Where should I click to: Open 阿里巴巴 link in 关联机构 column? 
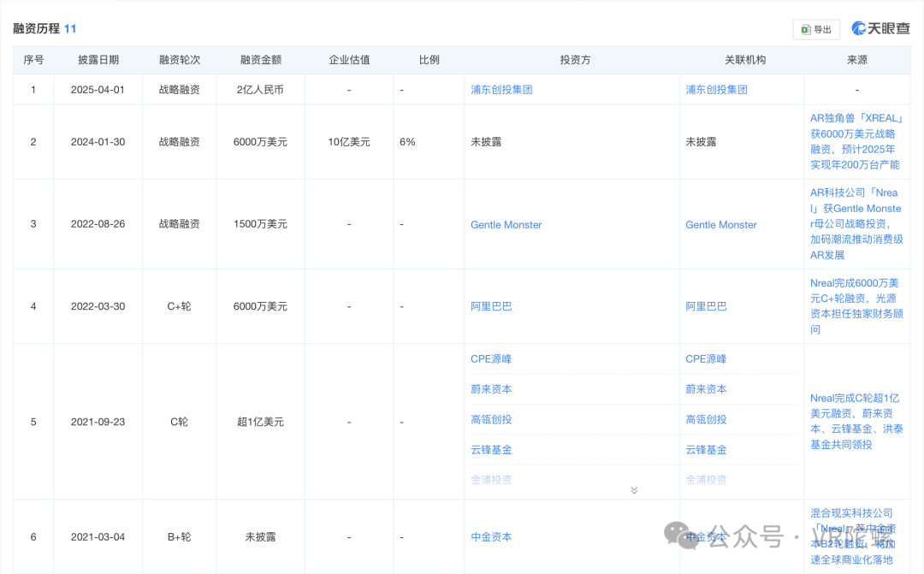(706, 306)
